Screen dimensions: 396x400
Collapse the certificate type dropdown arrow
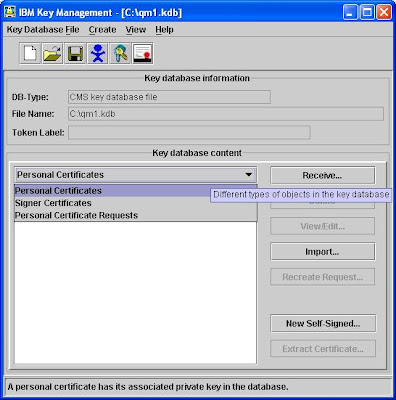pyautogui.click(x=248, y=175)
